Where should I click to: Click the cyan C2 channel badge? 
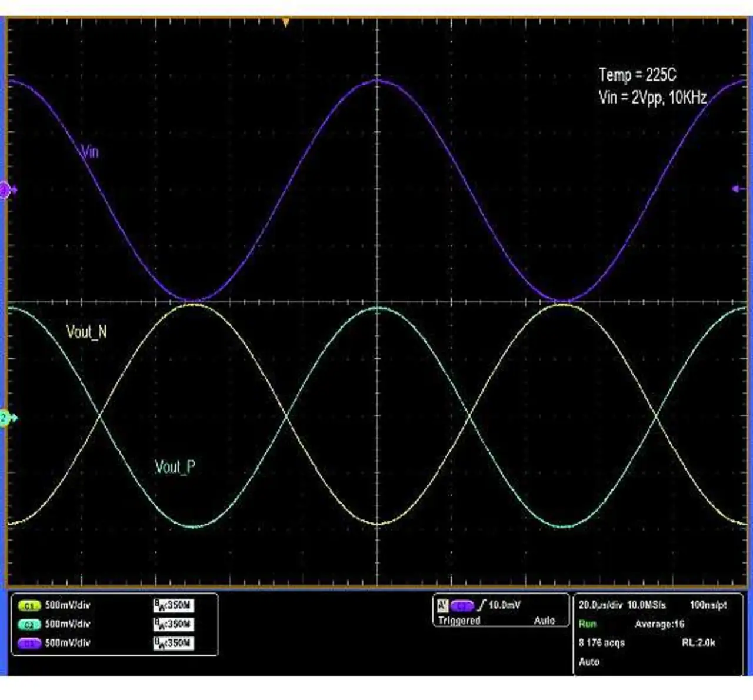(29, 624)
